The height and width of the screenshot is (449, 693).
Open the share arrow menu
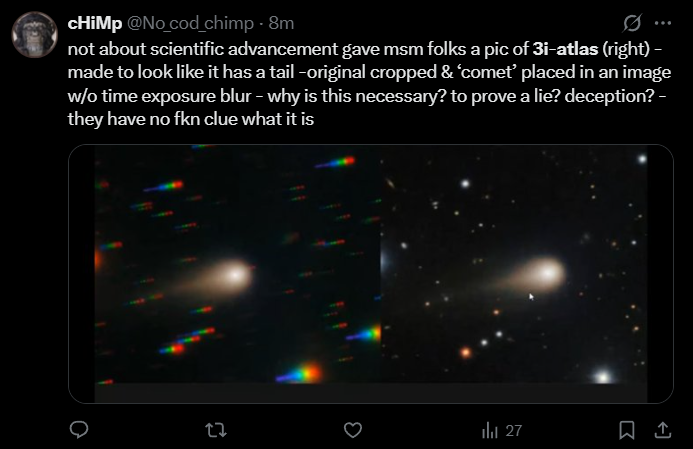(663, 430)
